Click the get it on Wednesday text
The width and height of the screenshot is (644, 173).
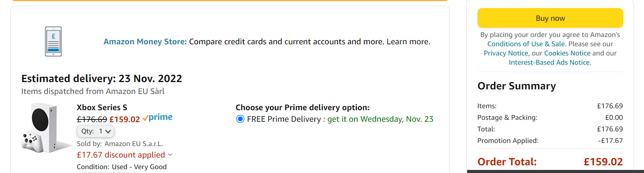pos(380,119)
